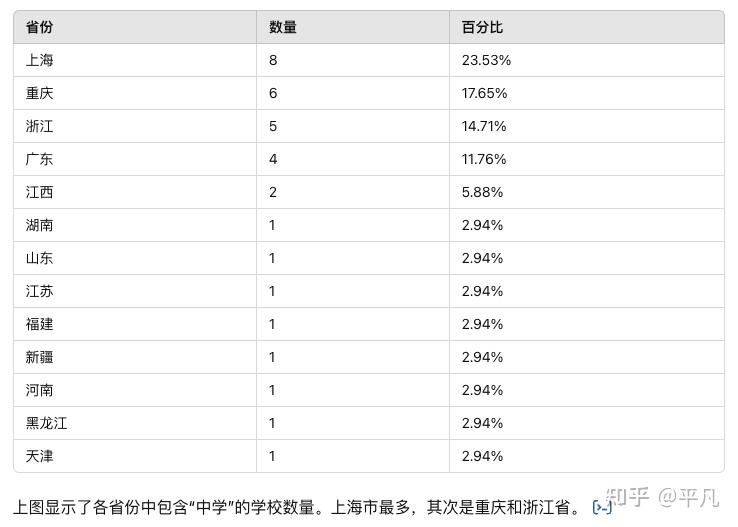Select the 湖南 cell
The width and height of the screenshot is (738, 527).
40,225
